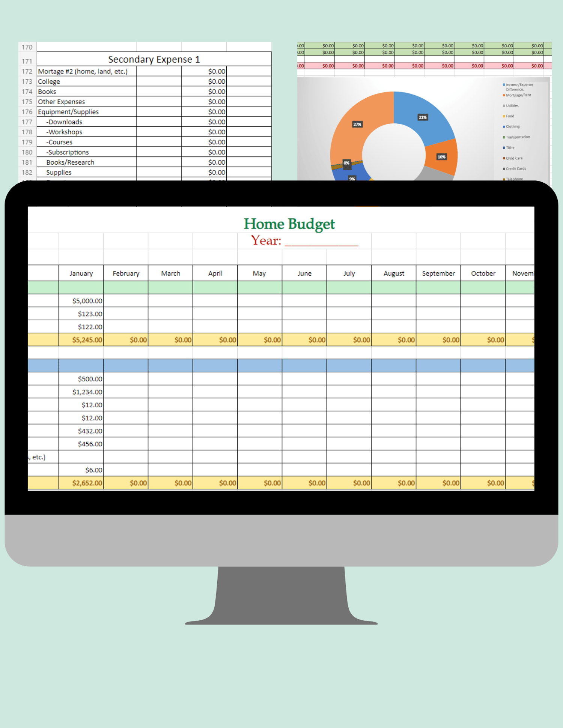Click the $0.00 value in the -Workshops row
The height and width of the screenshot is (728, 563).
(204, 132)
